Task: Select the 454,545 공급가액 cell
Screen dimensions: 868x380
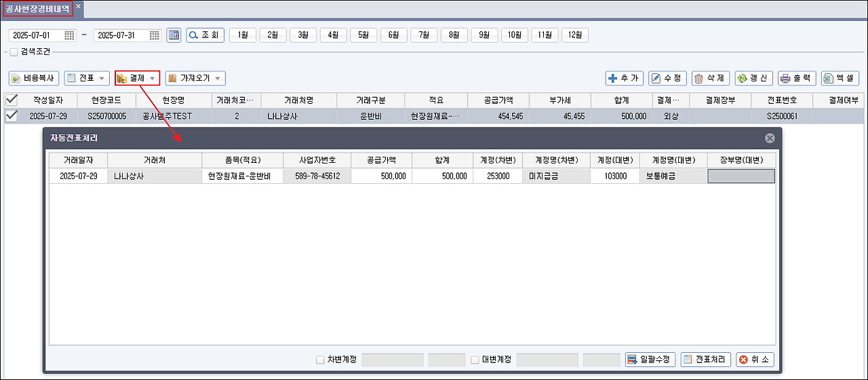Action: [x=498, y=116]
